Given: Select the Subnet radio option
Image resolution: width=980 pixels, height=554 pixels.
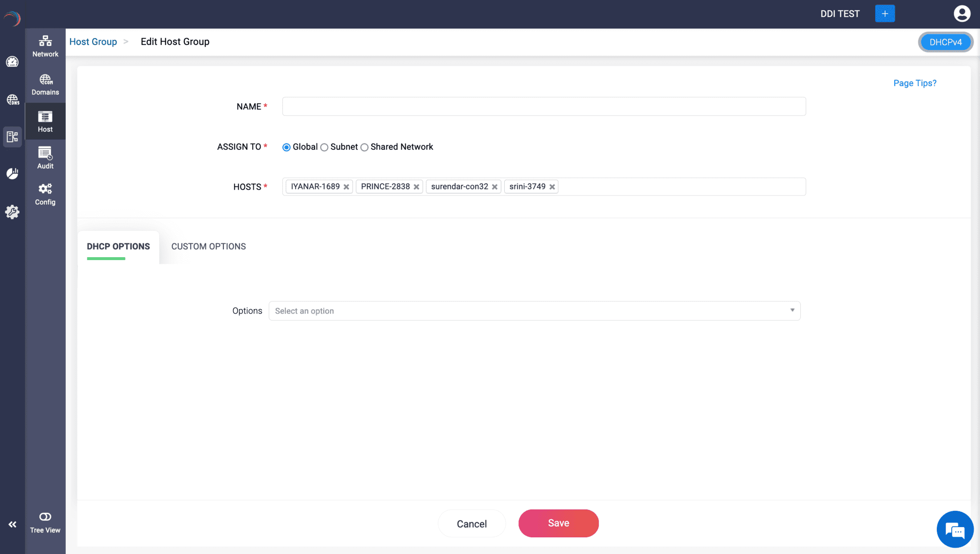Looking at the screenshot, I should click(x=324, y=147).
